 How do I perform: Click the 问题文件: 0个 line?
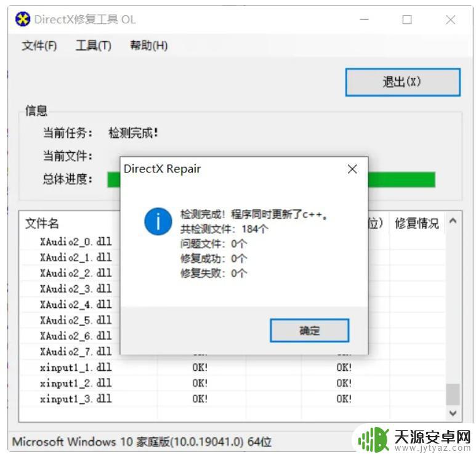[214, 243]
